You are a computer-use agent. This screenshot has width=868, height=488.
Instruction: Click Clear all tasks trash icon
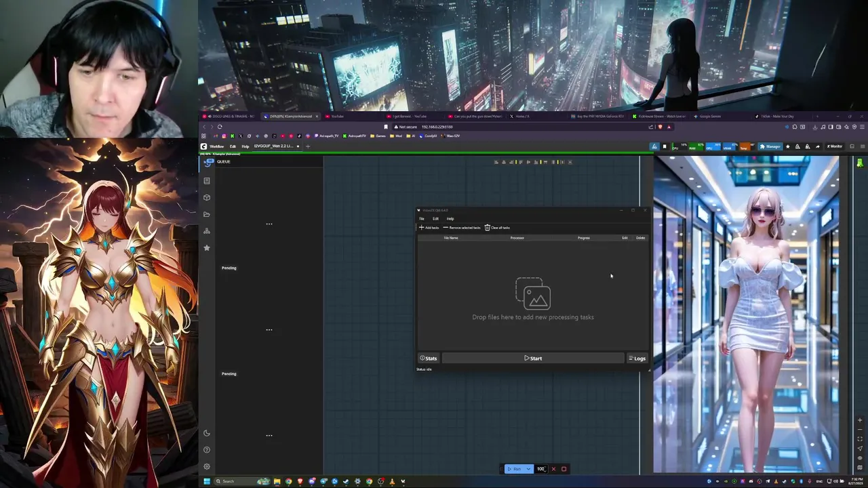[x=487, y=228]
